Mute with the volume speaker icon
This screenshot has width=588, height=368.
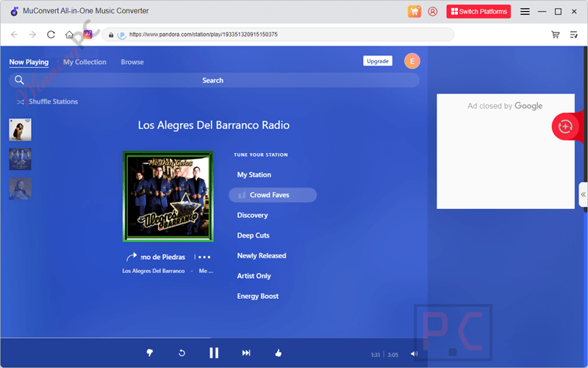click(414, 354)
